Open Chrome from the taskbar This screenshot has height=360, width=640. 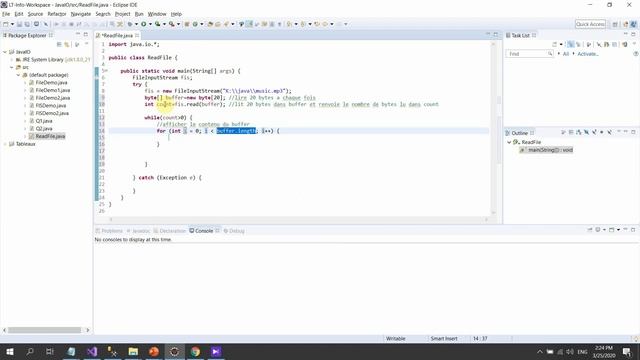(195, 351)
